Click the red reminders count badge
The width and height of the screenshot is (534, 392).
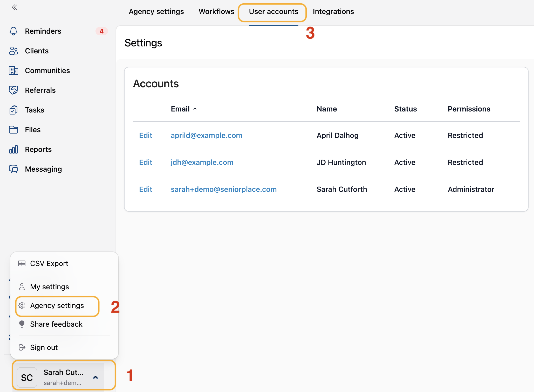click(x=101, y=31)
